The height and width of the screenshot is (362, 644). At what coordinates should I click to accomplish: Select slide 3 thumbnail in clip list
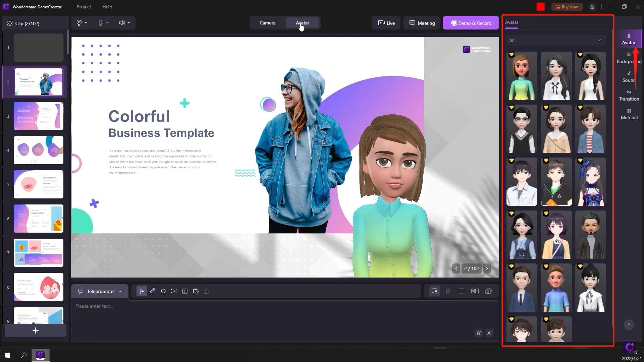(x=38, y=116)
